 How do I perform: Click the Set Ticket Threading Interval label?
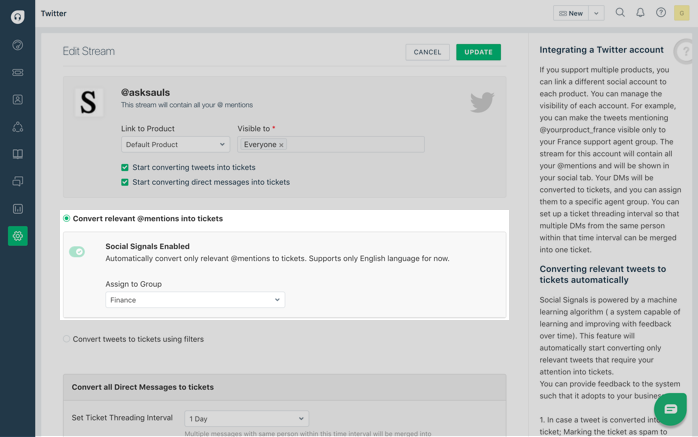click(x=122, y=418)
